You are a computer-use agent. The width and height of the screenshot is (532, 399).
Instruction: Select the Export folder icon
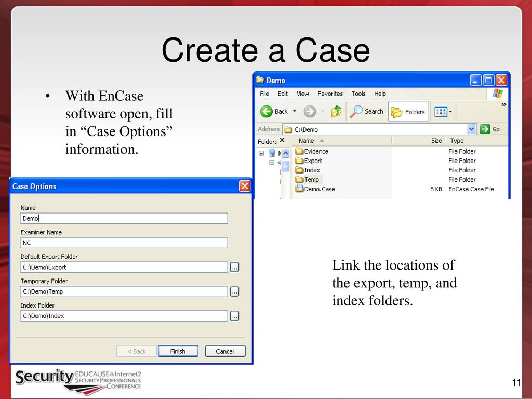299,161
